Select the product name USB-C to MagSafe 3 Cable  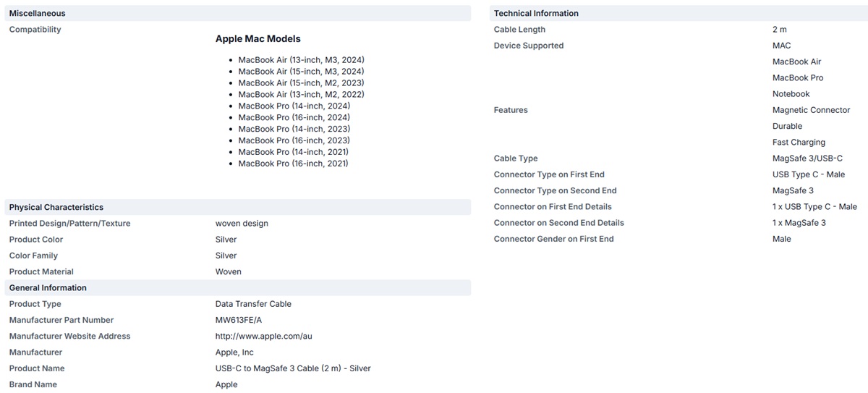coord(293,368)
